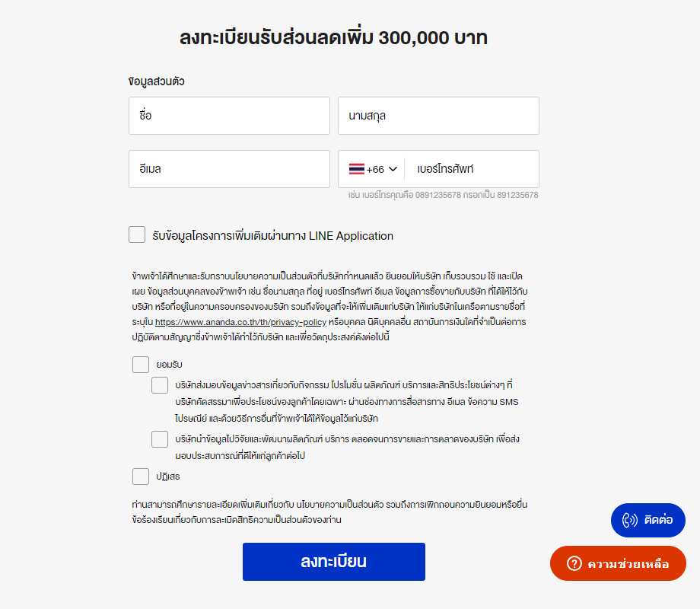Click the นามสกุล last name field

(x=438, y=116)
